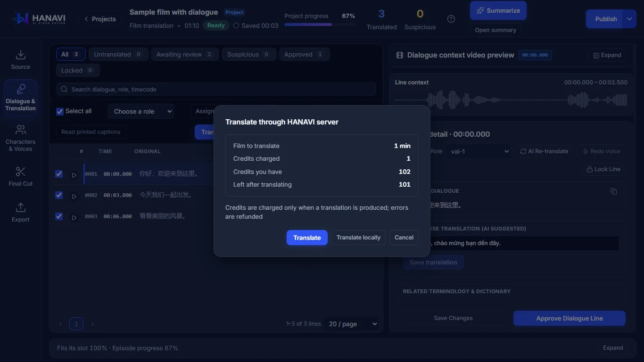Image resolution: width=644 pixels, height=362 pixels.
Task: Go to previous page arrow
Action: pos(60,324)
